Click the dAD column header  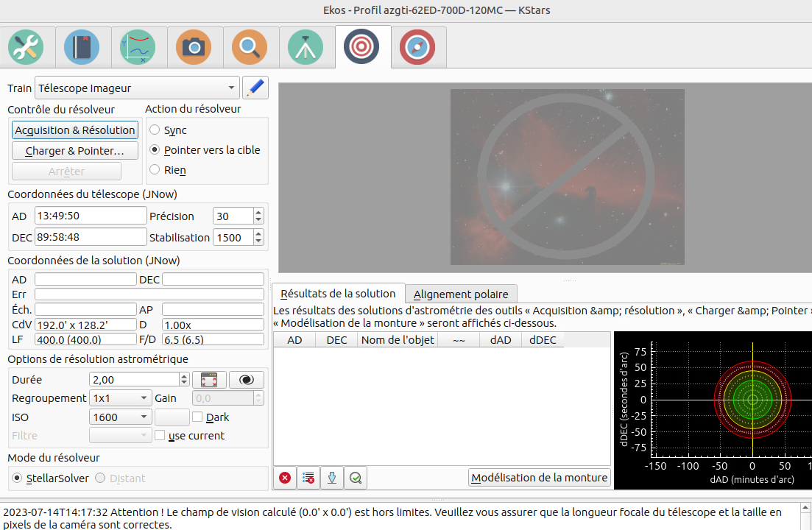pyautogui.click(x=501, y=340)
